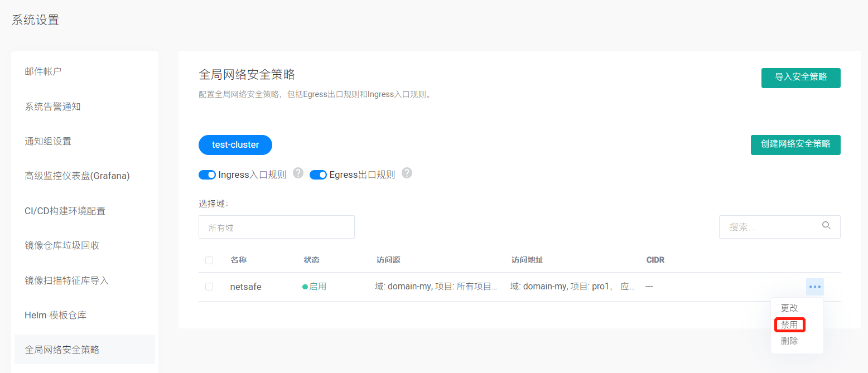Check the netsafe row checkbox
This screenshot has width=868, height=373.
point(209,287)
